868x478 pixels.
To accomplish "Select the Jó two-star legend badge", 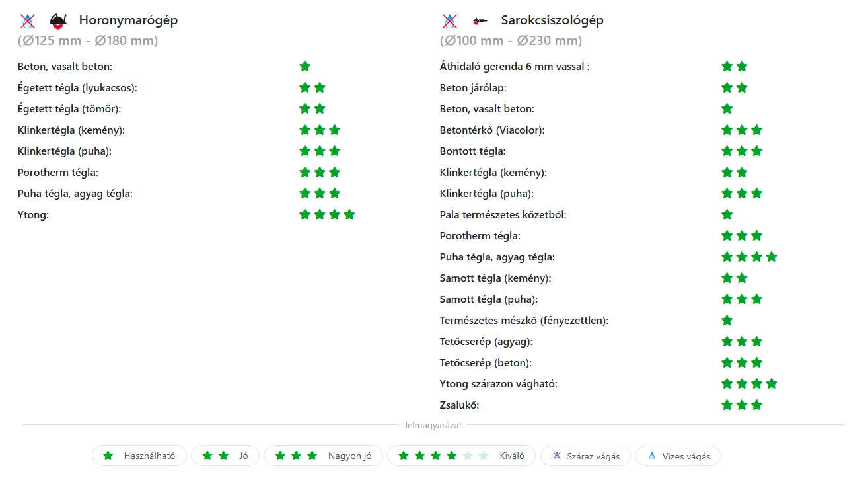I will pyautogui.click(x=225, y=456).
